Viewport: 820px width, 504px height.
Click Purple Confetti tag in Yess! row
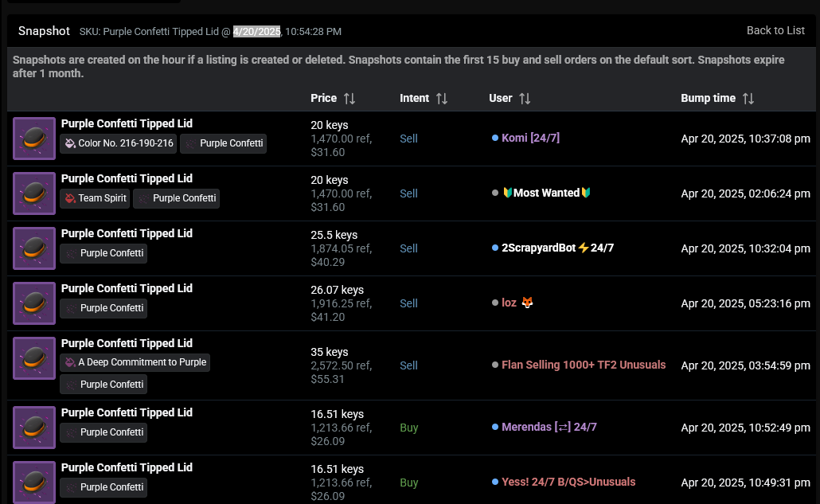tap(103, 487)
